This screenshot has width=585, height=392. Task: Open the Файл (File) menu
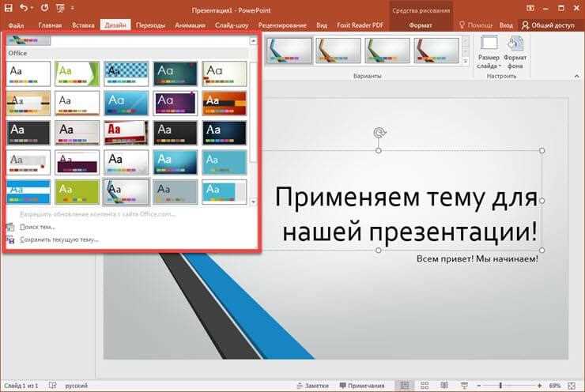click(x=16, y=25)
